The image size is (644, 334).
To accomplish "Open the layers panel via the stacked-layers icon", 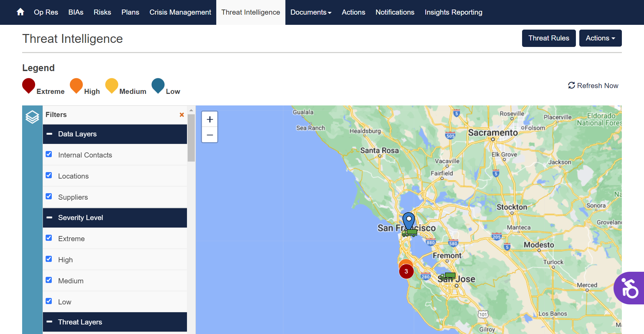I will click(x=32, y=117).
